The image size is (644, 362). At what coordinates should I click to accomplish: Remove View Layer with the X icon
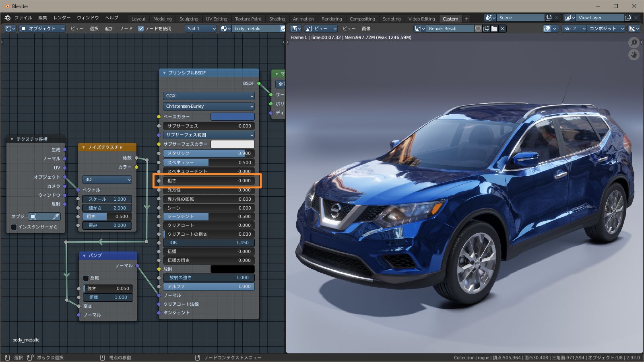click(x=636, y=18)
